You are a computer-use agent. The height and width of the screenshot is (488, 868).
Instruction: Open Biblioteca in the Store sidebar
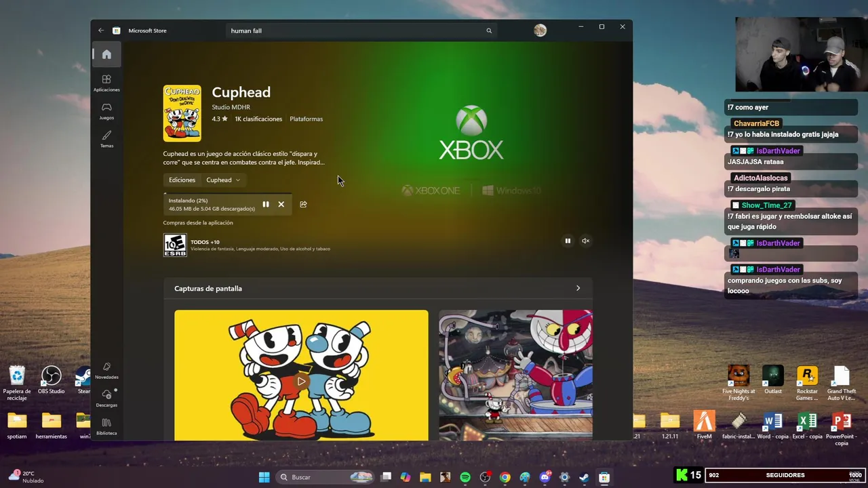(106, 426)
